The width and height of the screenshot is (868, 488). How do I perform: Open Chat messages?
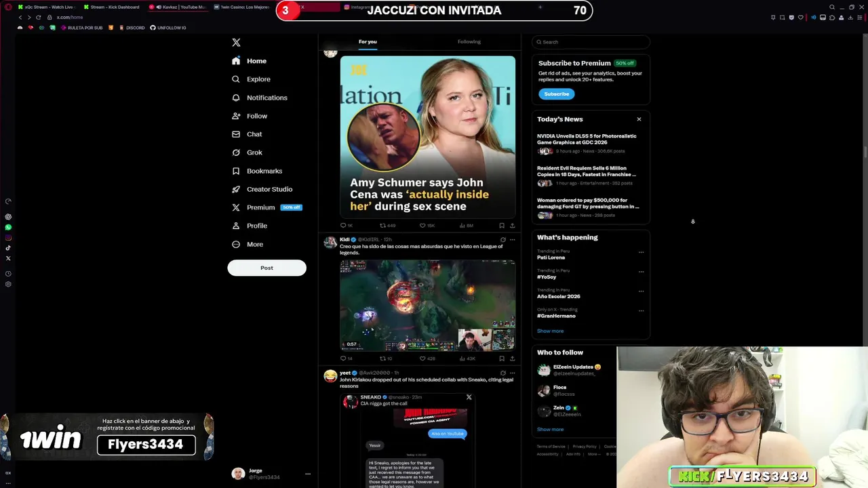tap(247, 134)
